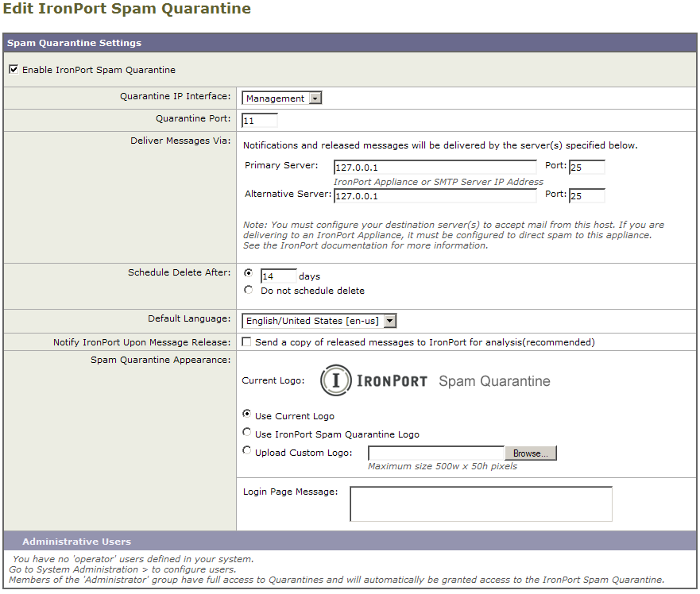Open the Quarantine IP Interface dropdown
This screenshot has width=700, height=594.
click(x=282, y=98)
